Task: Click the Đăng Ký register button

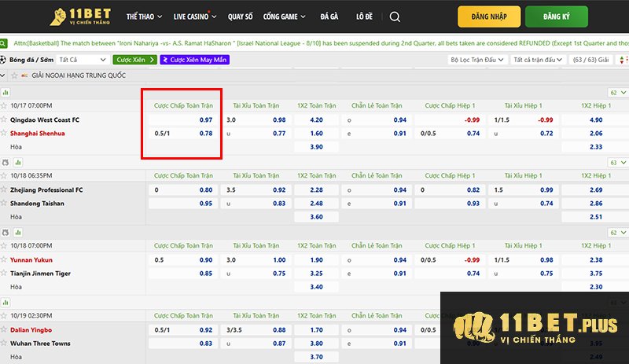Action: click(x=556, y=17)
